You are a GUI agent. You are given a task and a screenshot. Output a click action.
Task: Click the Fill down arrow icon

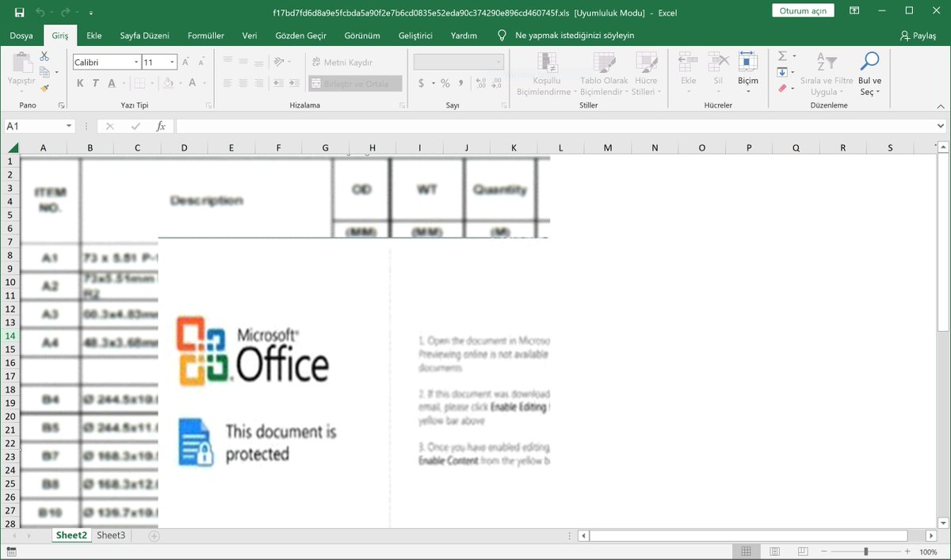(782, 72)
